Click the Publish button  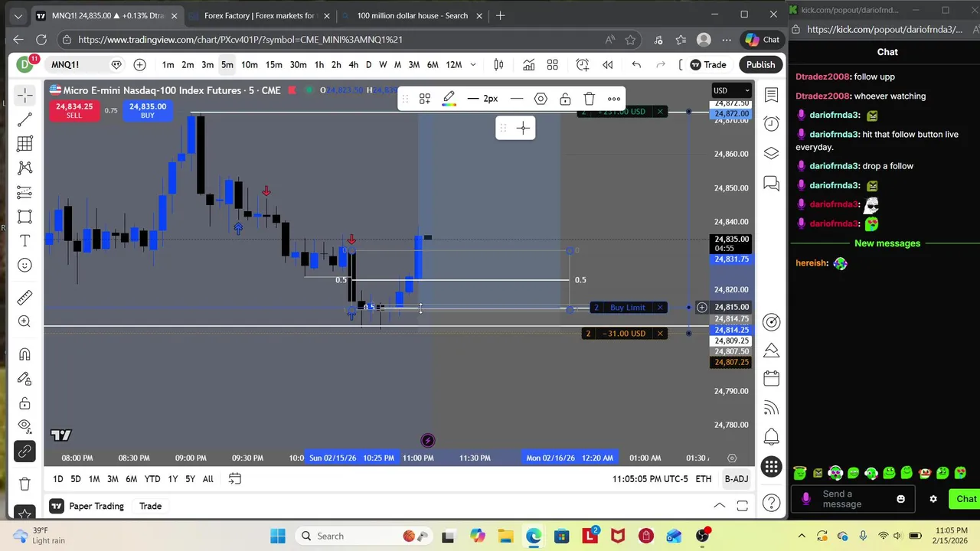tap(760, 65)
